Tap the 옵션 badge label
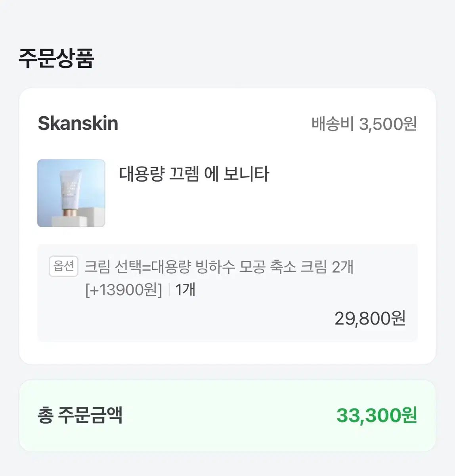 [64, 266]
